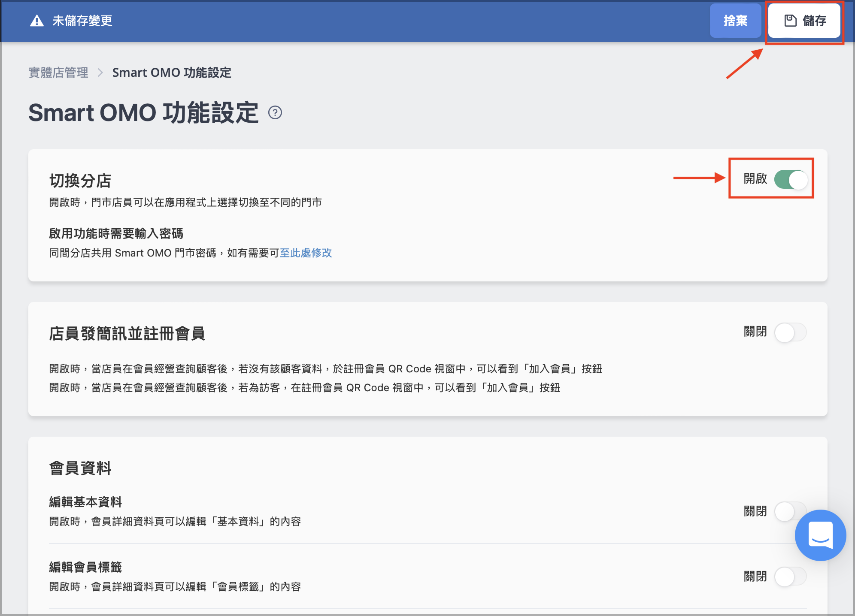Viewport: 855px width, 616px height.
Task: Click the 未儲存變更 banner text
Action: (x=82, y=21)
